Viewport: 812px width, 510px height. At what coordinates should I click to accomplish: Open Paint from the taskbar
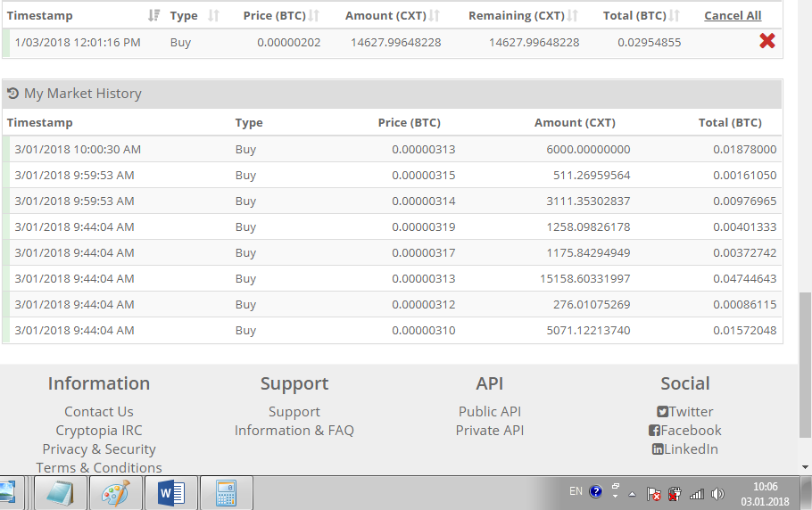pos(115,493)
